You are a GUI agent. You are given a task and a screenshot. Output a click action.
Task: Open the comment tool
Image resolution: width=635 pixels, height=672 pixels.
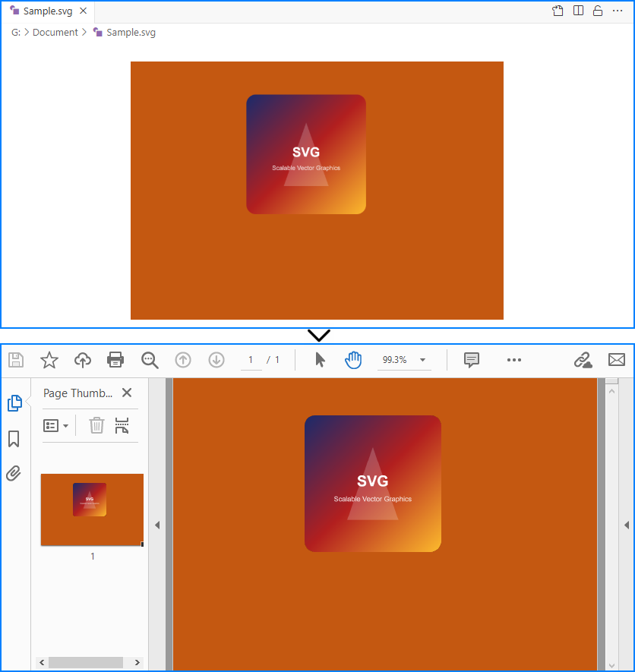tap(472, 360)
